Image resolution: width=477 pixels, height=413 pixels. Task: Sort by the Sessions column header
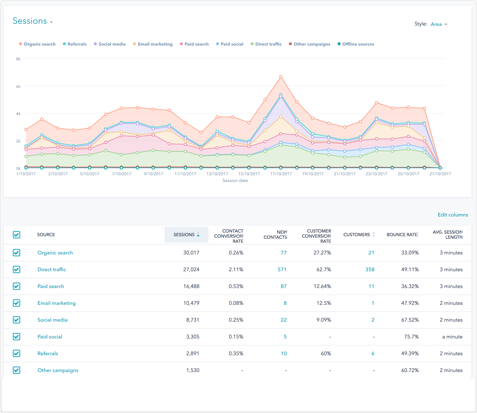click(186, 235)
